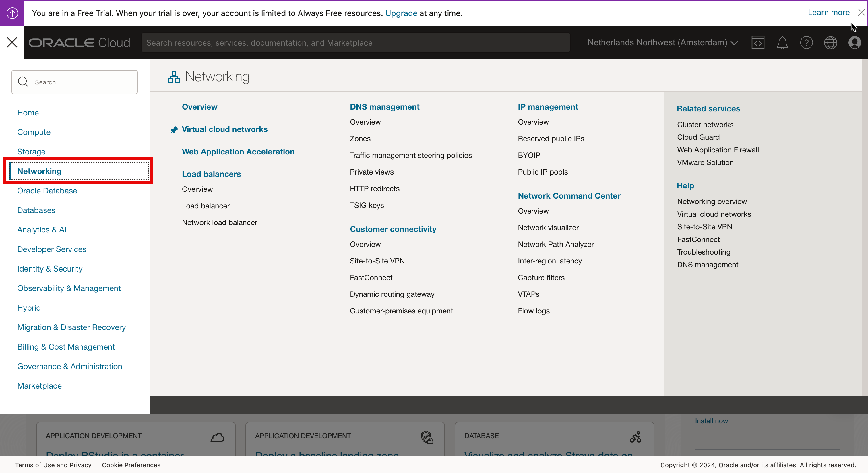868x473 pixels.
Task: Open Cloud Shell developer tools icon
Action: [x=757, y=43]
